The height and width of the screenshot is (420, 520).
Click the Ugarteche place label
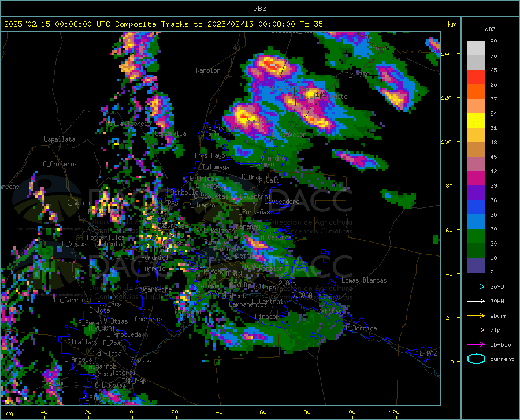[156, 289]
